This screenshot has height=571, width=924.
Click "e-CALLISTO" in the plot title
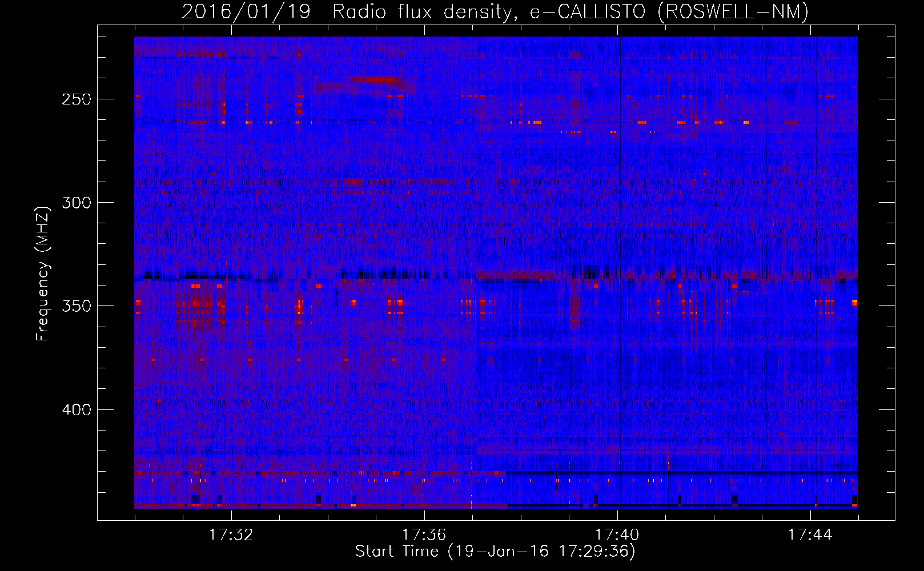click(x=588, y=11)
